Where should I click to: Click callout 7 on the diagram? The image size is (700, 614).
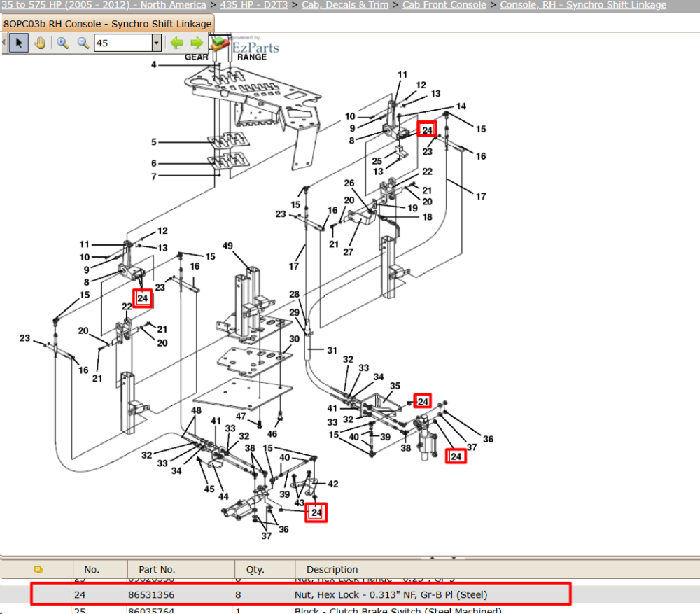click(x=153, y=176)
